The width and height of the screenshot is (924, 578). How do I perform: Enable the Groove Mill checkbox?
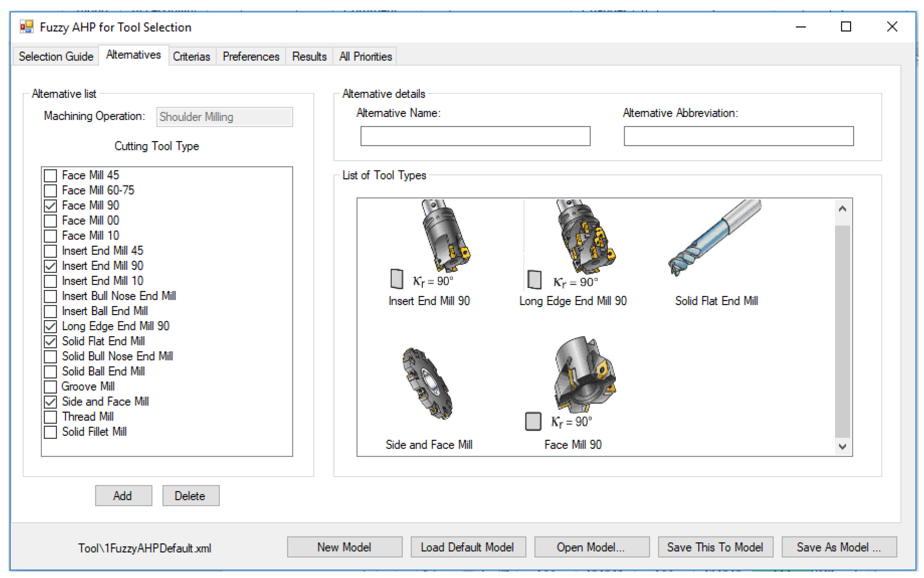pyautogui.click(x=50, y=387)
